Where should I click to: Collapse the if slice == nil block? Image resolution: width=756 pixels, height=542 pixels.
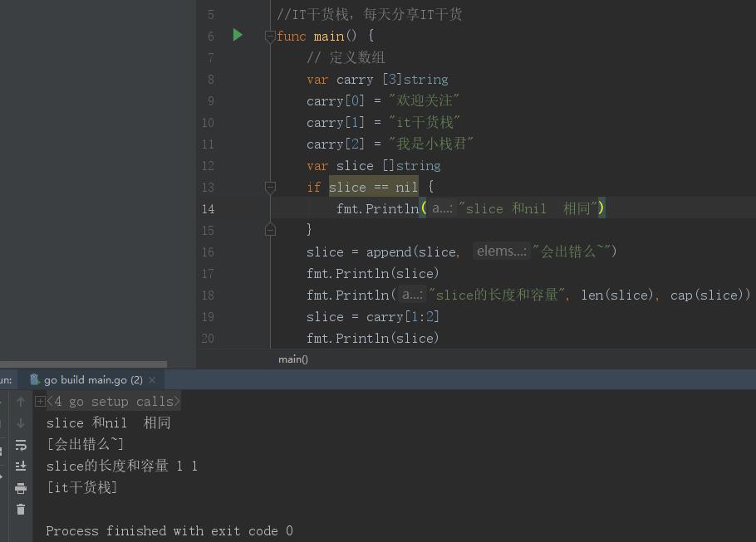click(x=270, y=188)
